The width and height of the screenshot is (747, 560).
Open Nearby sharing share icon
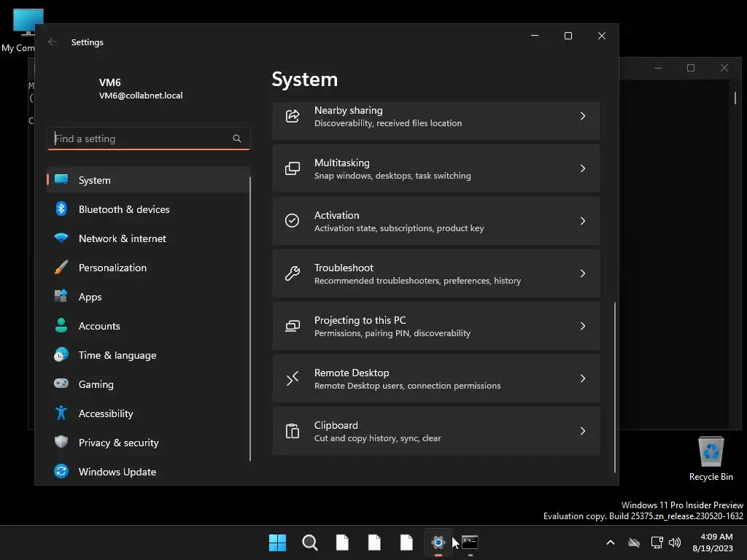pos(292,116)
